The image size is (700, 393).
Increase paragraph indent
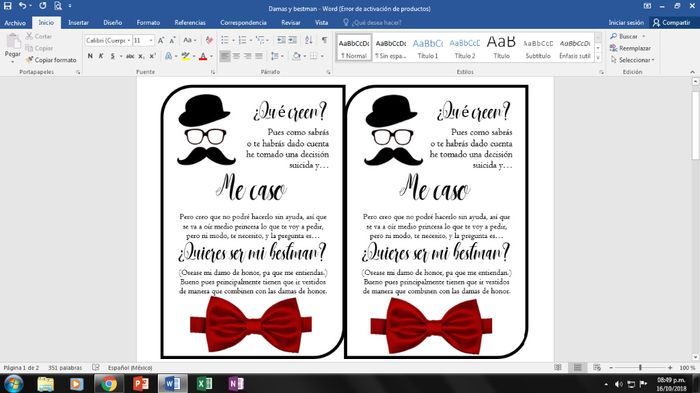(292, 40)
